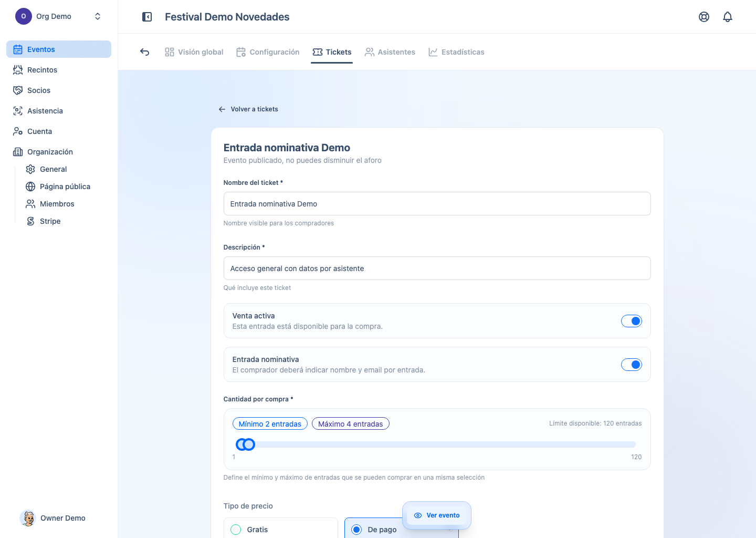
Task: Expand the Organización section
Action: click(x=59, y=152)
